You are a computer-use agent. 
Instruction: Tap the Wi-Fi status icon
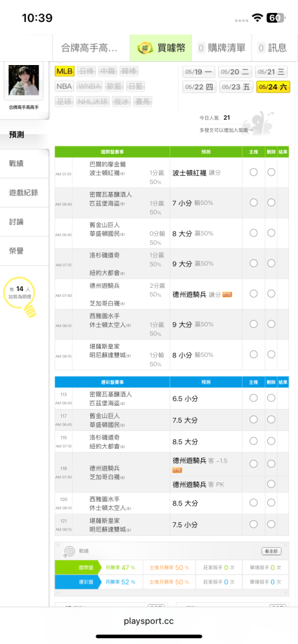point(258,17)
